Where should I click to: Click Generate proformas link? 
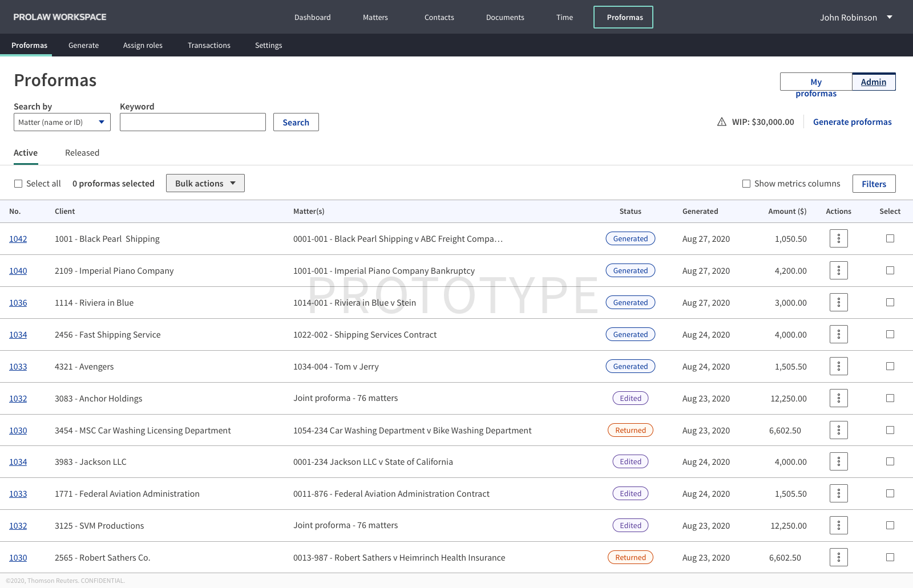(x=853, y=122)
